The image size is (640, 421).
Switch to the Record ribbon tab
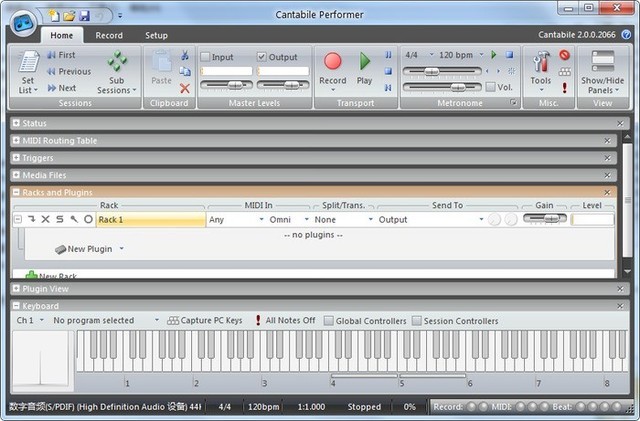[x=109, y=35]
